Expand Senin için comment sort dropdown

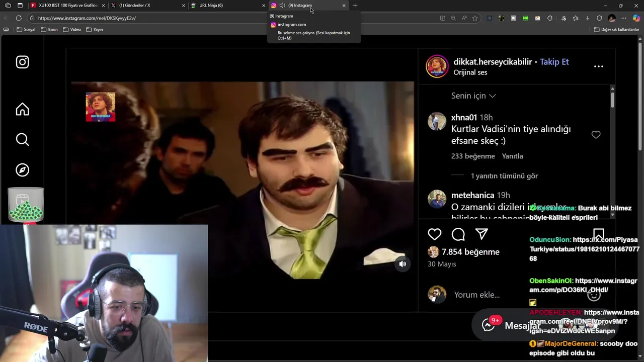473,96
